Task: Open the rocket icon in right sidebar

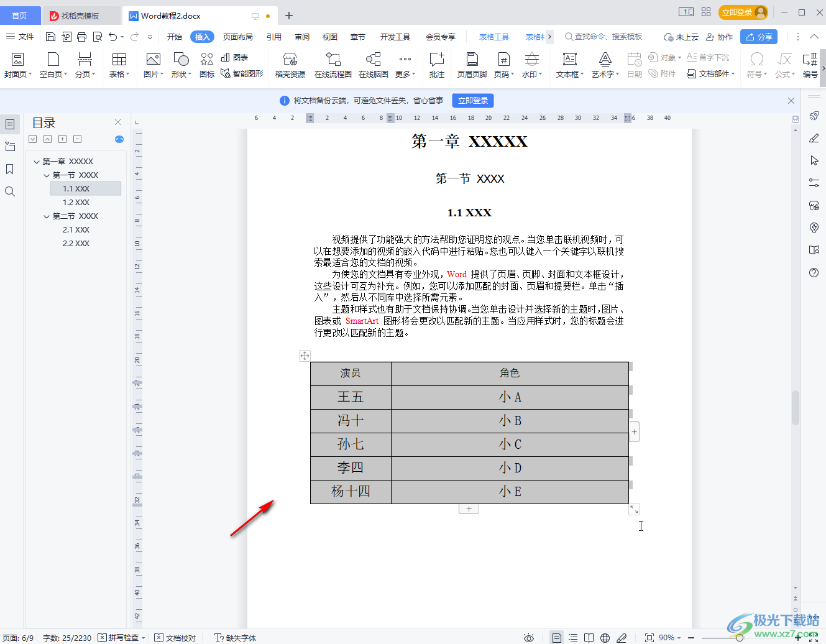Action: (814, 116)
